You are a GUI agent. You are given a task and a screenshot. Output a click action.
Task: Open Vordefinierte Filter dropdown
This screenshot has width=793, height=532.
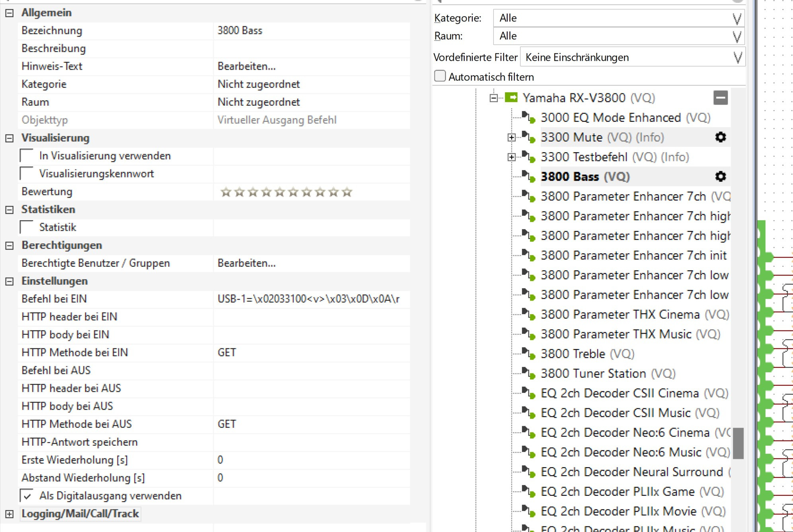632,58
